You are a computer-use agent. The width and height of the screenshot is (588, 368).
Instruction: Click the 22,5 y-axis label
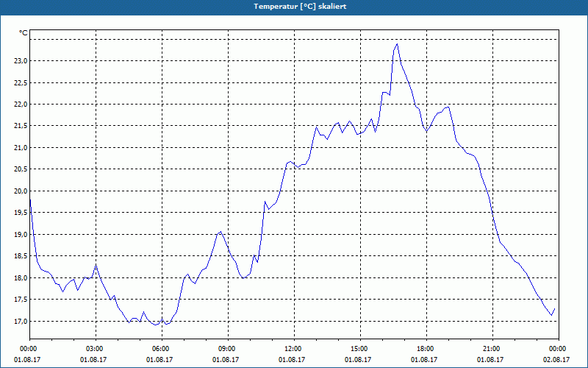(21, 82)
